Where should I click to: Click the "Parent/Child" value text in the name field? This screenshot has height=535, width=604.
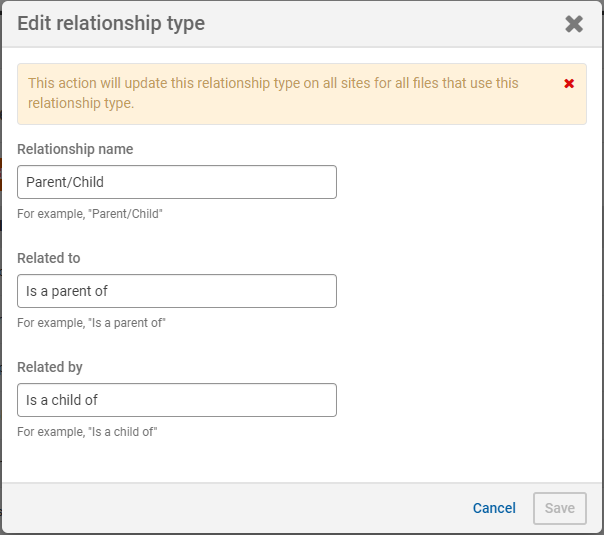(65, 182)
